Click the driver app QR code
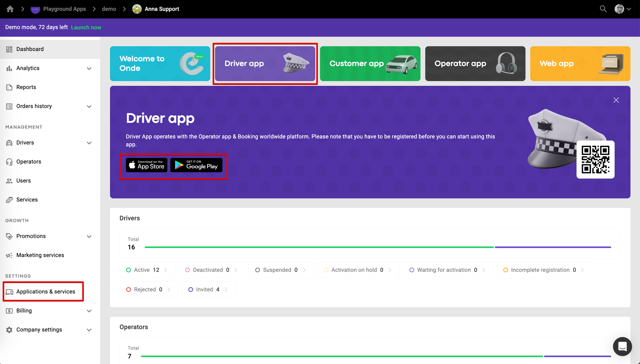Image resolution: width=640 pixels, height=364 pixels. click(595, 160)
